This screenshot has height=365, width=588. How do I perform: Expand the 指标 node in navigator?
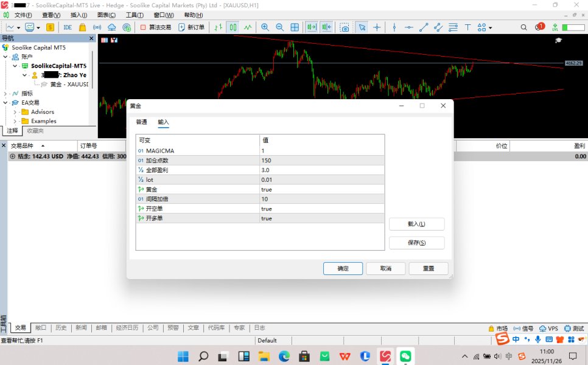pyautogui.click(x=5, y=94)
